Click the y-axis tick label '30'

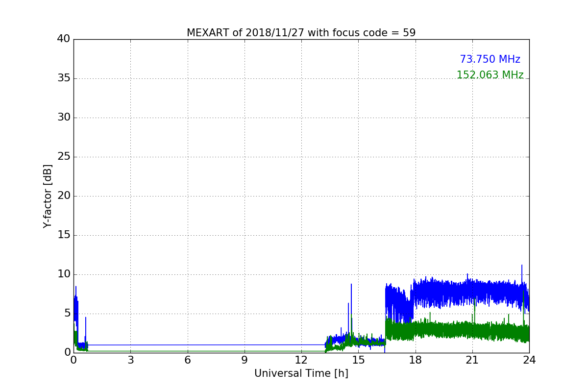pos(64,118)
